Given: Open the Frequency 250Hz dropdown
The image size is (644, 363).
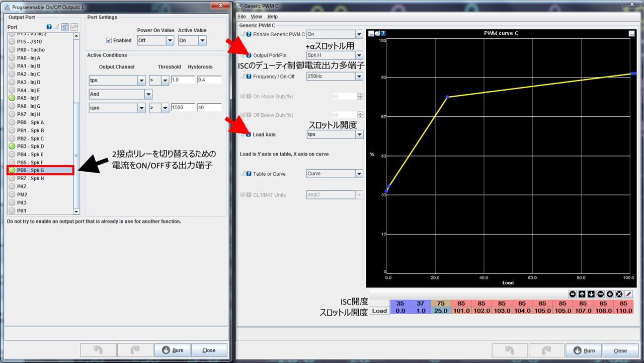Looking at the screenshot, I should (335, 77).
